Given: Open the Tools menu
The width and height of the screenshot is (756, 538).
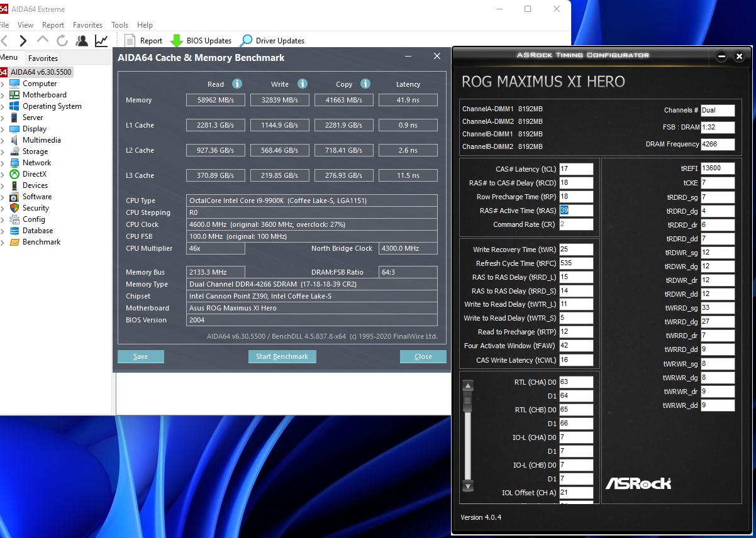Looking at the screenshot, I should click(120, 25).
